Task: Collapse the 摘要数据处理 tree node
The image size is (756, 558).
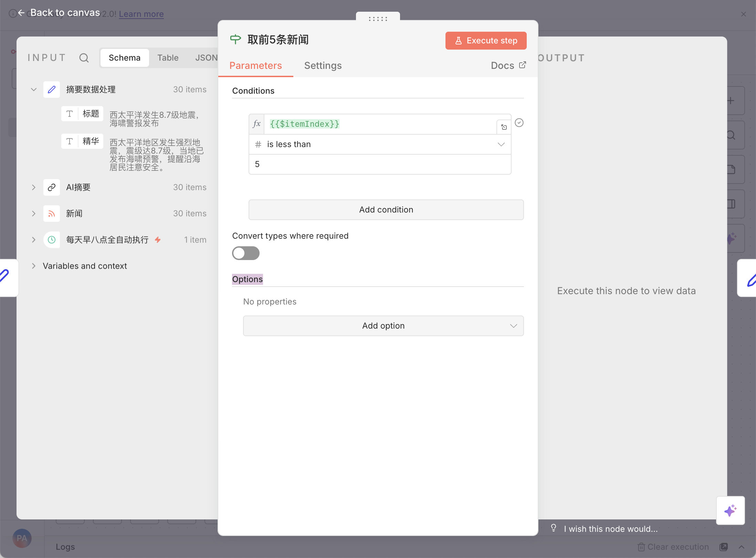Action: tap(33, 90)
